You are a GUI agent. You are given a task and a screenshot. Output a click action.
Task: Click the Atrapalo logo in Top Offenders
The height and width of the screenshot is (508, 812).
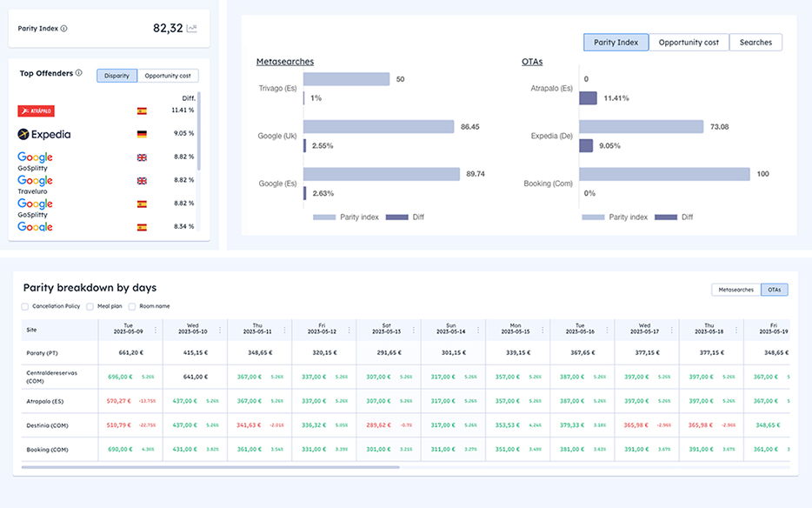[37, 111]
